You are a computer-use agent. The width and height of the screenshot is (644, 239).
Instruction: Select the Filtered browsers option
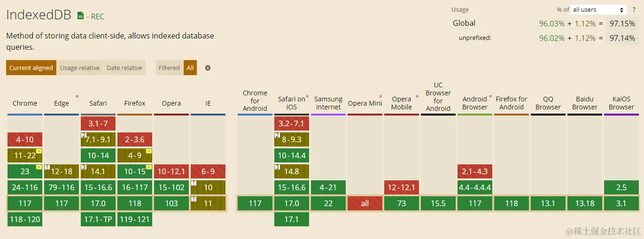point(169,68)
